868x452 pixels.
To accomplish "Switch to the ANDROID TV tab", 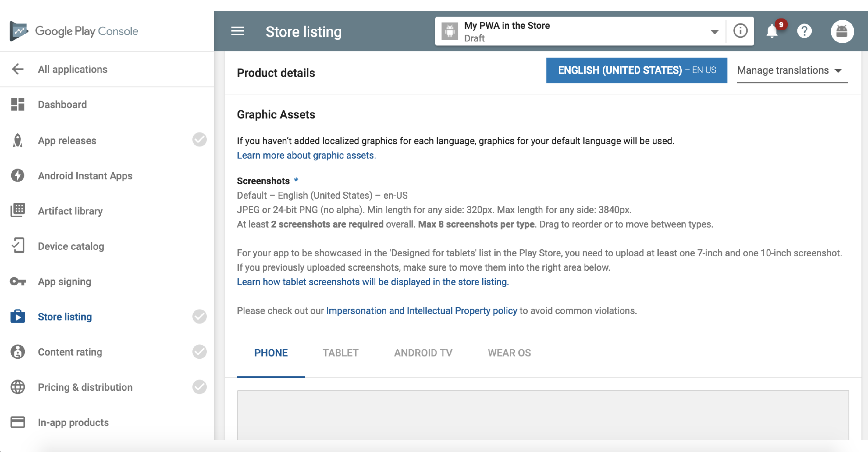I will point(423,353).
